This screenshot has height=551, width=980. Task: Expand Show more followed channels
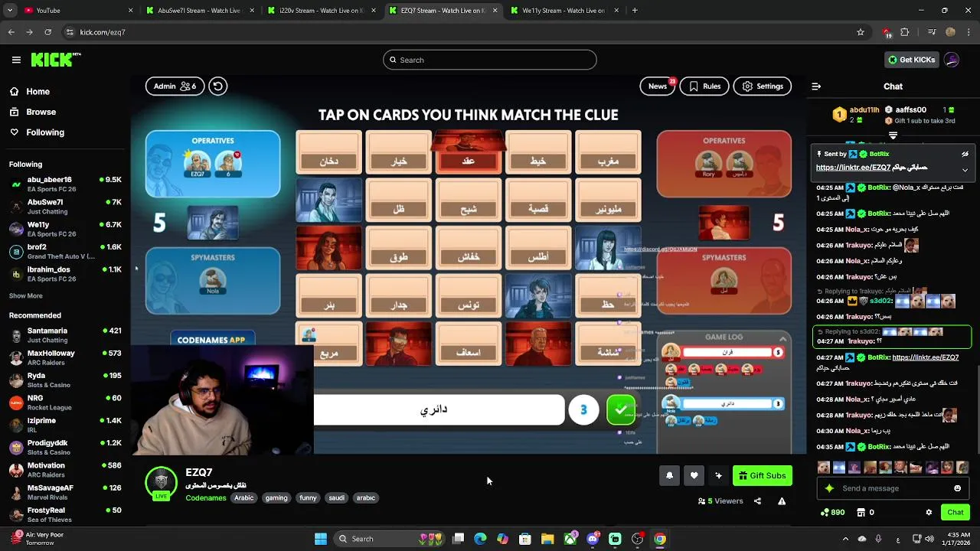[26, 296]
